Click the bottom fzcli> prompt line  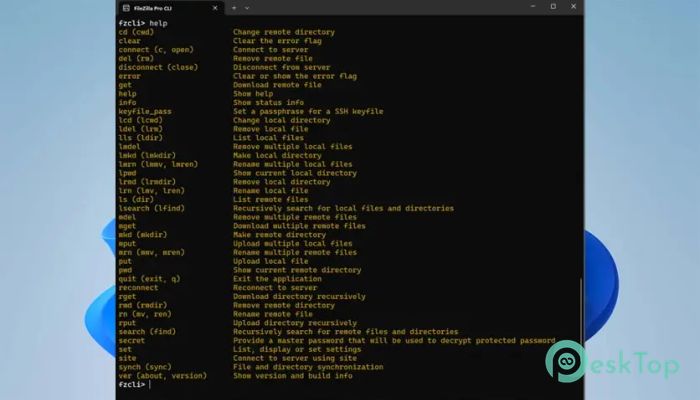point(134,384)
